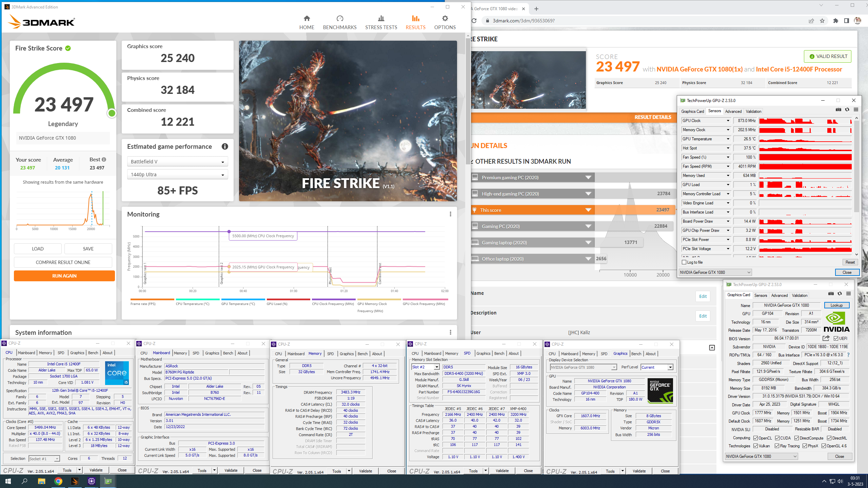Click Chrome share page icon
Viewport: 868px width, 488px height.
(811, 21)
